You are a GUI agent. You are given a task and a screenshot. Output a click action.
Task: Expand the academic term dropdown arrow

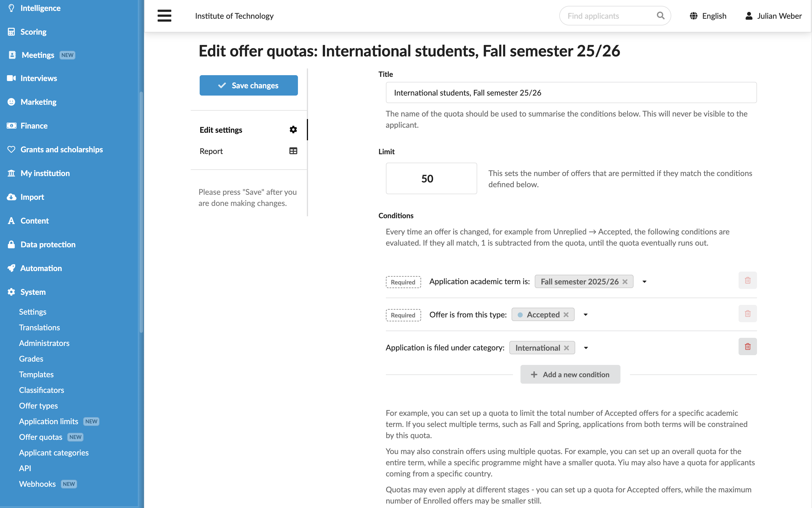[644, 282]
